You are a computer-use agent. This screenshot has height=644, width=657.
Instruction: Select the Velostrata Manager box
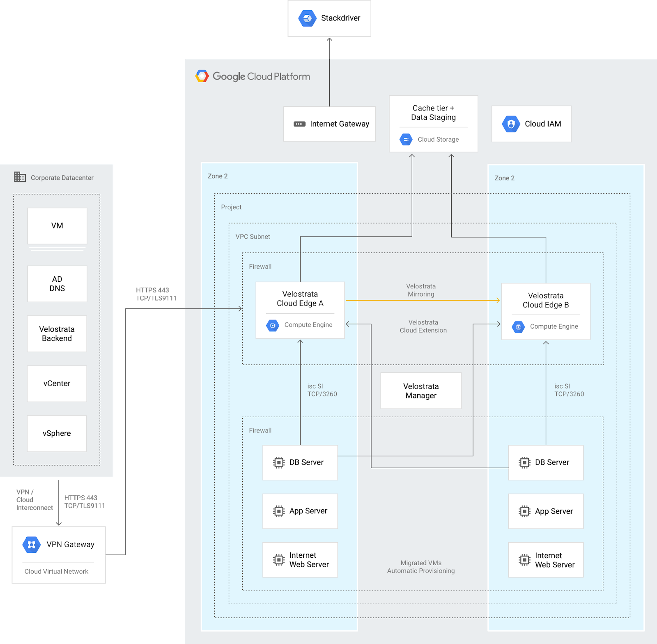pos(421,391)
